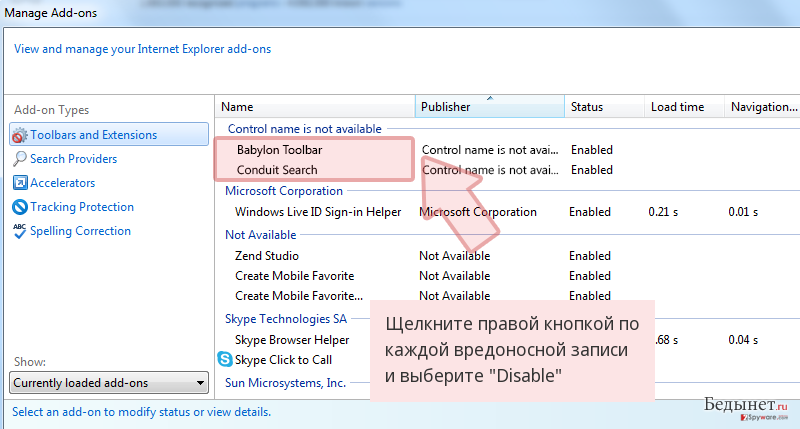Sort the list by the Publisher column
Screen dimensions: 800x429
tap(490, 107)
